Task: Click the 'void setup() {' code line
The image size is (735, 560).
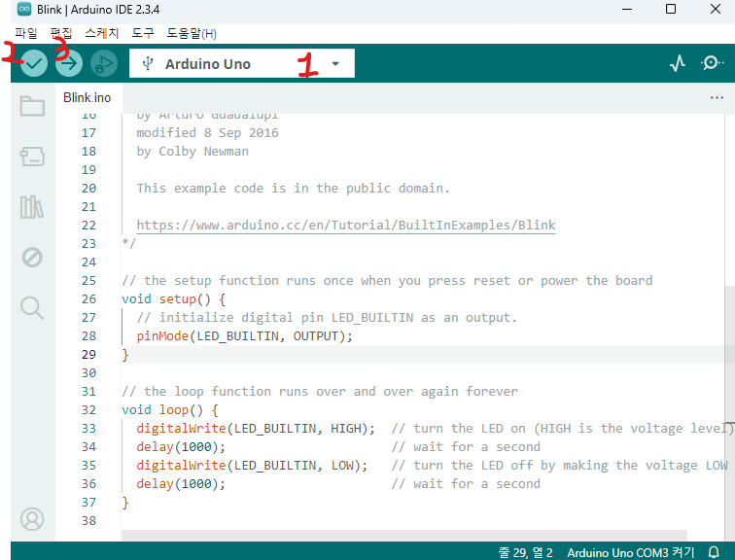Action: (x=173, y=299)
